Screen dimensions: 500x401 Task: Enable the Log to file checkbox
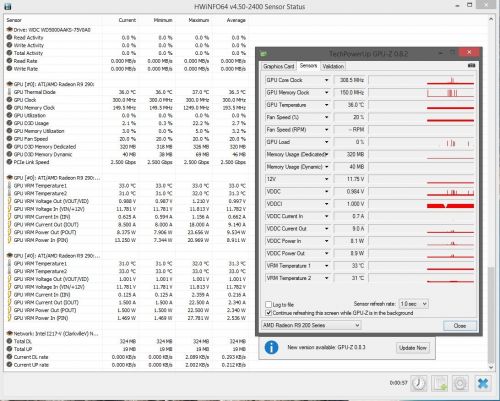tap(268, 304)
